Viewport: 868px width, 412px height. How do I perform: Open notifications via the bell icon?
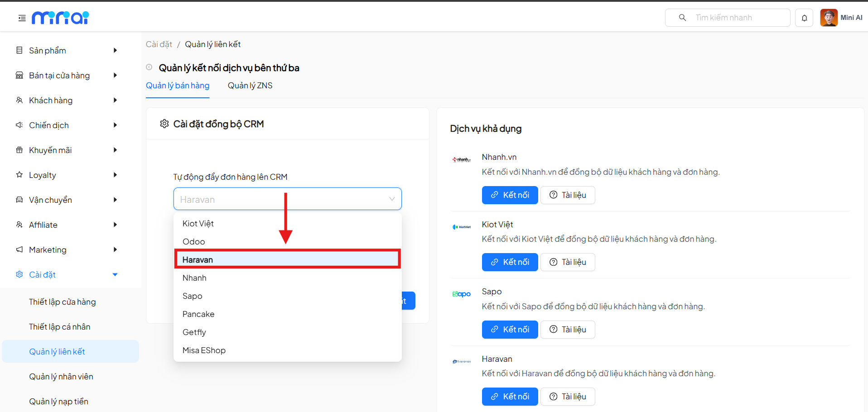click(x=804, y=17)
